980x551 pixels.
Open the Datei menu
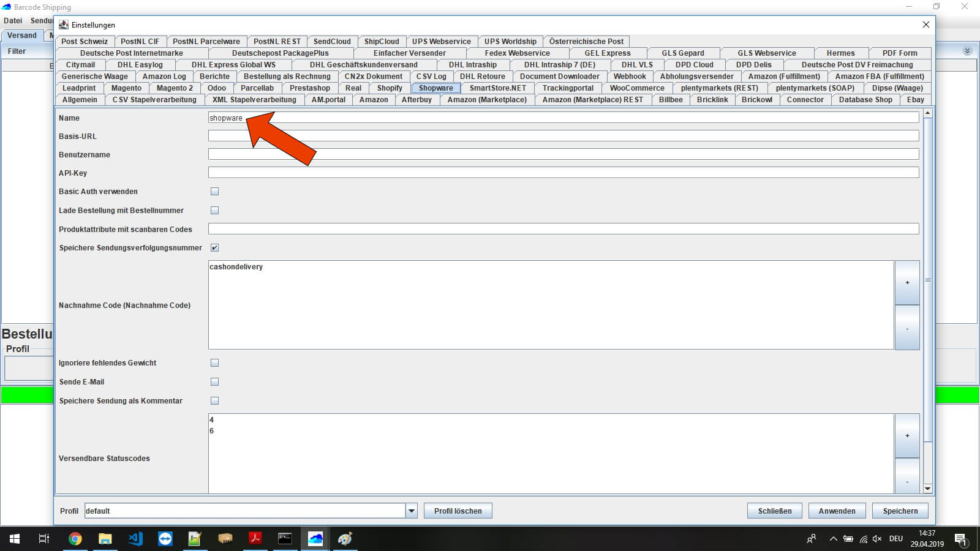[x=13, y=21]
